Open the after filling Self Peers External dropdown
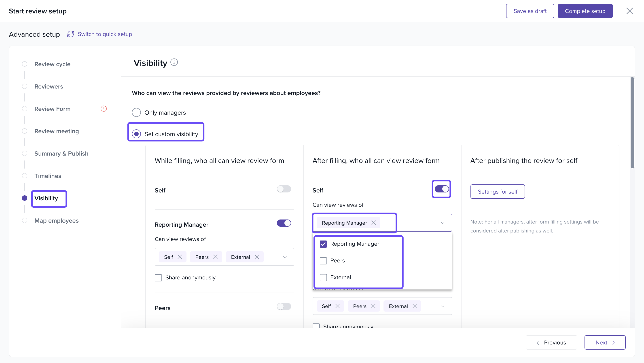This screenshot has width=644, height=363. pos(442,306)
